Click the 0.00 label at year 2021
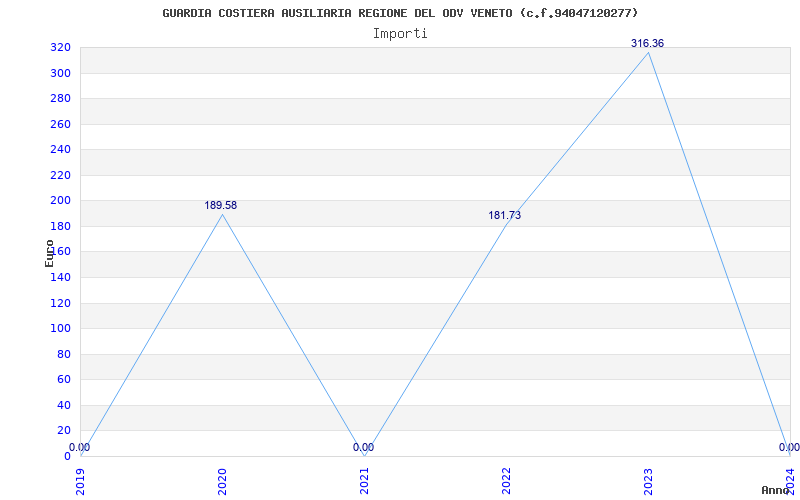 [x=363, y=447]
